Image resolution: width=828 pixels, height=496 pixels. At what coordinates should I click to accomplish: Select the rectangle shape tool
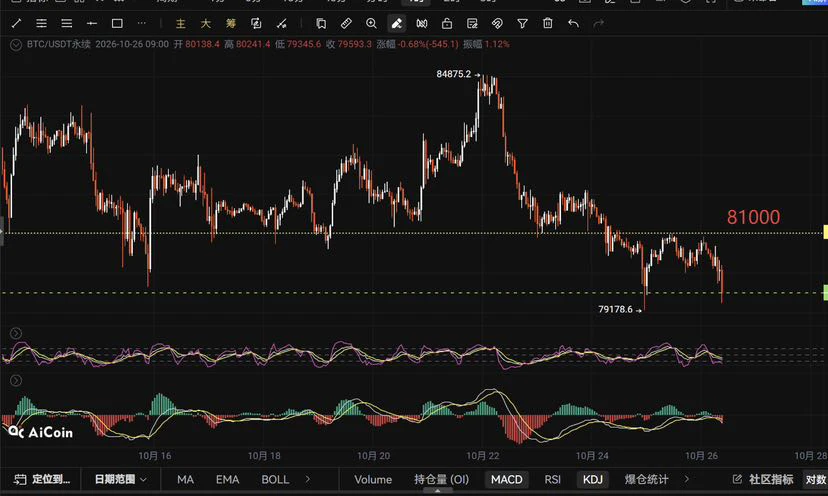click(117, 23)
